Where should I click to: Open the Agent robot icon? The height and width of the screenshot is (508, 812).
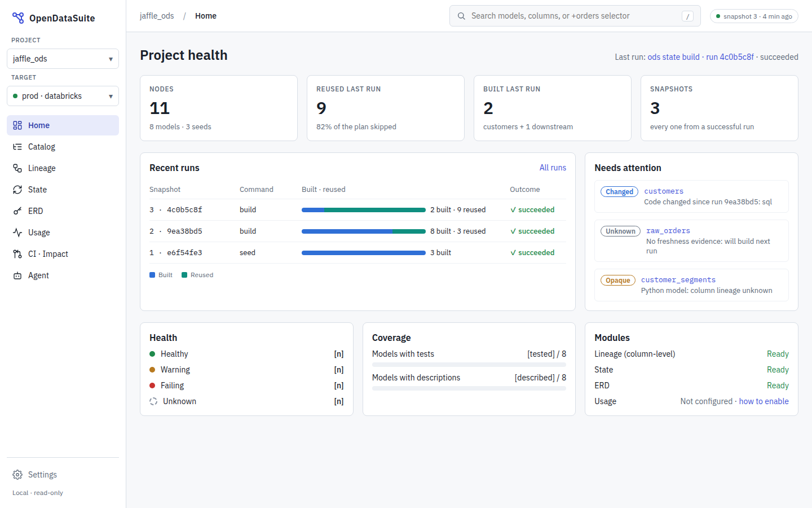17,275
